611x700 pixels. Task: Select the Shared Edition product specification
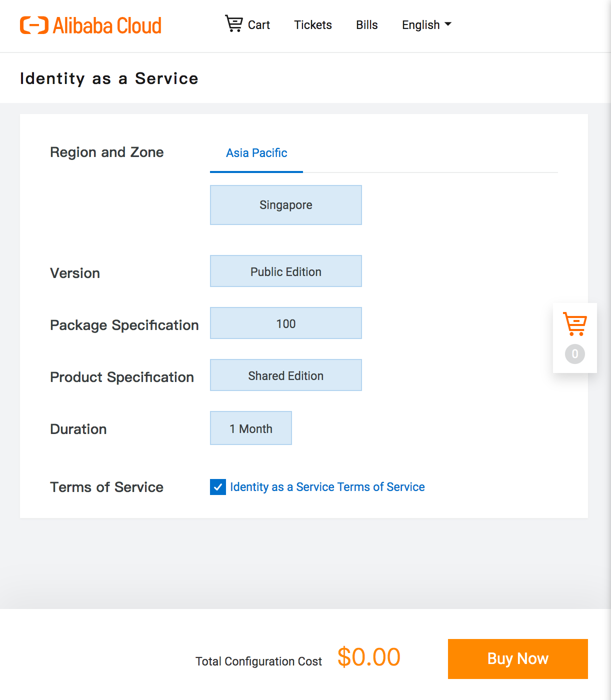285,375
